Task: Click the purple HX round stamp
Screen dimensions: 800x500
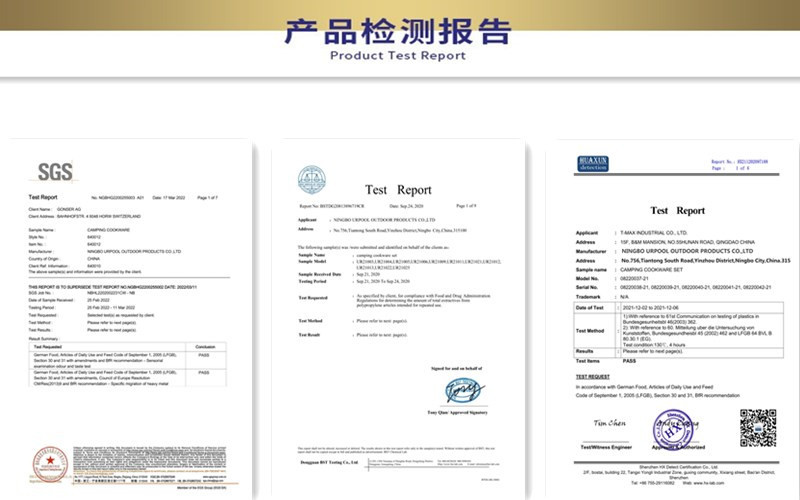Action: click(672, 429)
